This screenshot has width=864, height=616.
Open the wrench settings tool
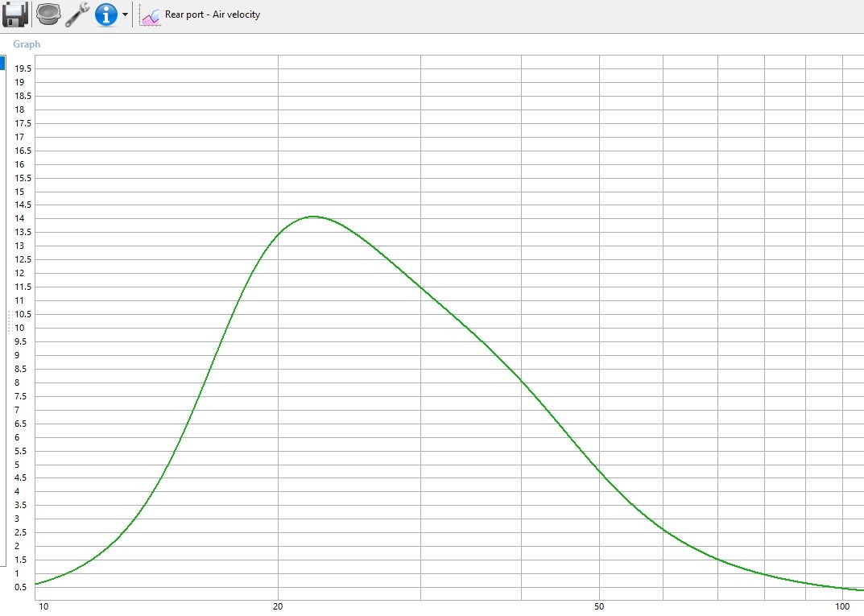pyautogui.click(x=77, y=14)
